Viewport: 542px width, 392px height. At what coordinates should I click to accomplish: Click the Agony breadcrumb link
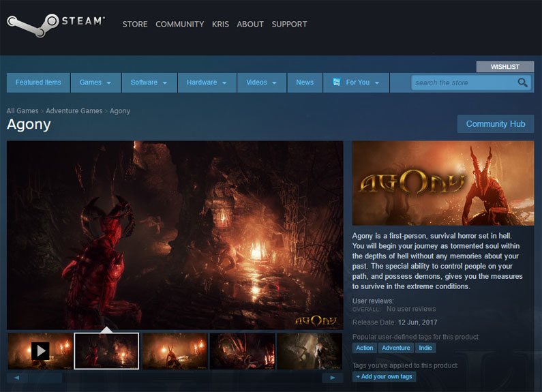[x=120, y=111]
